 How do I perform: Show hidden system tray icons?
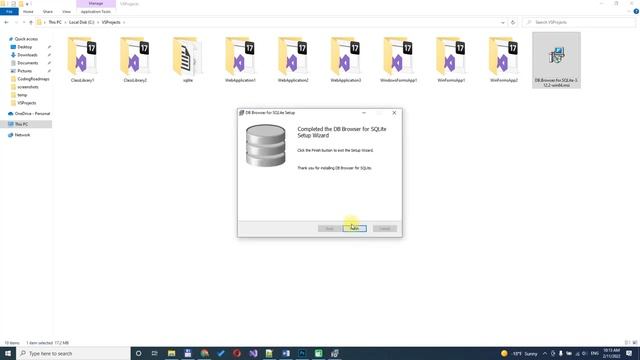tap(544, 353)
